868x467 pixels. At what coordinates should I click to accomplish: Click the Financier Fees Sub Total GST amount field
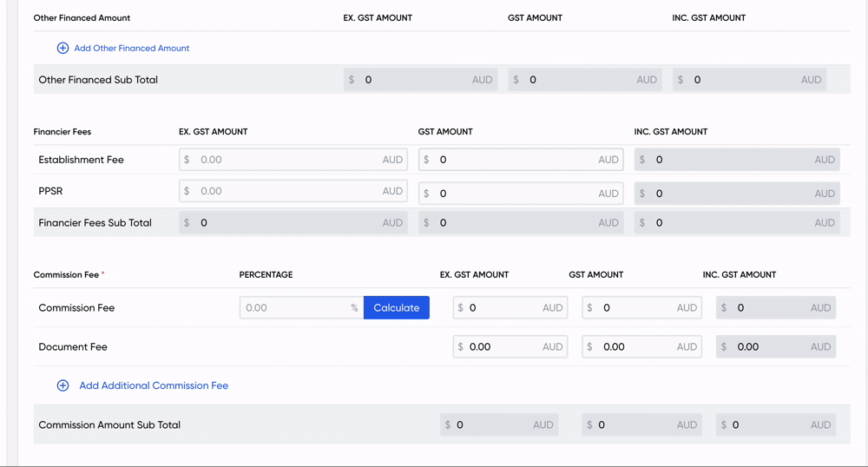pos(516,223)
